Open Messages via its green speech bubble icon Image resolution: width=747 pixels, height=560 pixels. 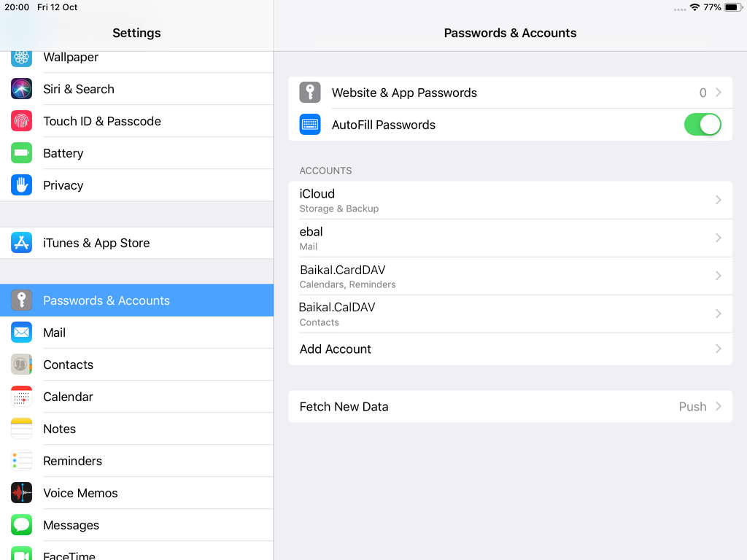click(21, 525)
